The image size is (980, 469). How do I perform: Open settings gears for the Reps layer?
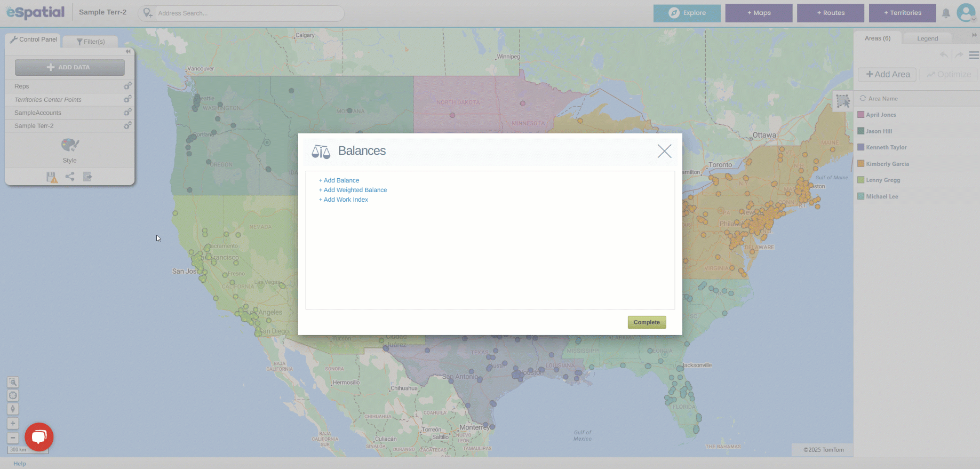click(128, 86)
